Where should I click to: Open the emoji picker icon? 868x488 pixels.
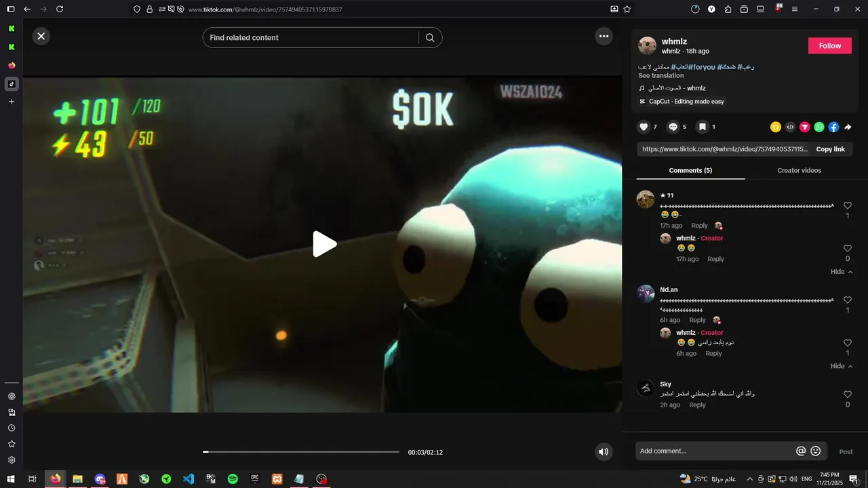point(816,451)
